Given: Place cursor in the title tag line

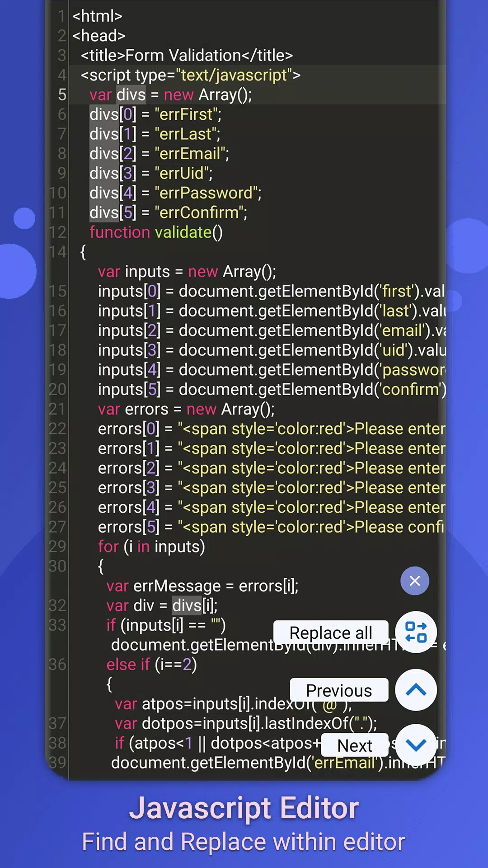Looking at the screenshot, I should tap(187, 56).
